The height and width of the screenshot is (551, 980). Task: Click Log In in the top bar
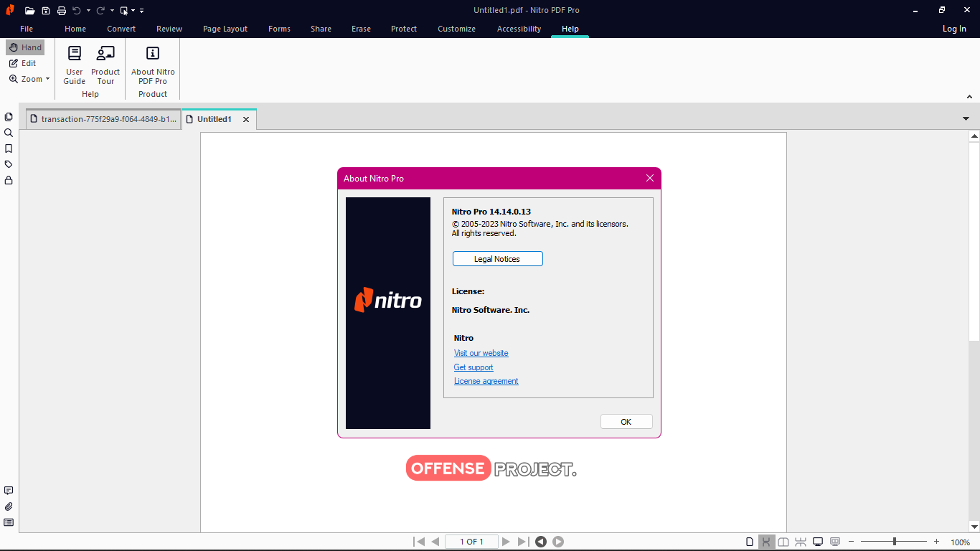(x=954, y=29)
